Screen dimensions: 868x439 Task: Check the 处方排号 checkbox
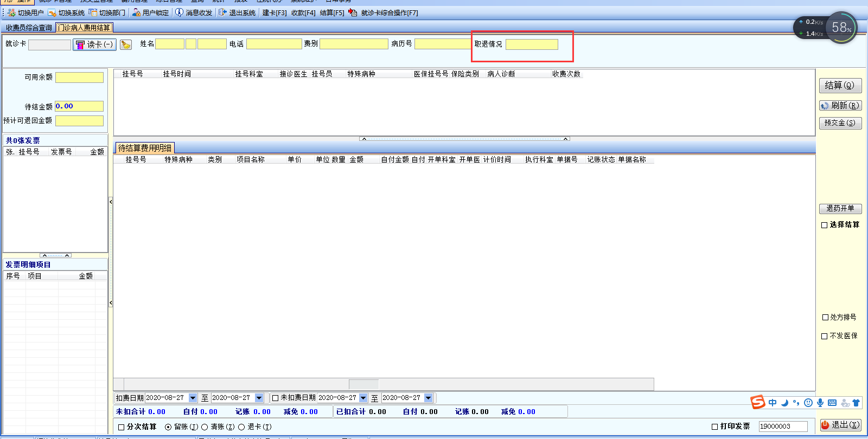pos(825,318)
